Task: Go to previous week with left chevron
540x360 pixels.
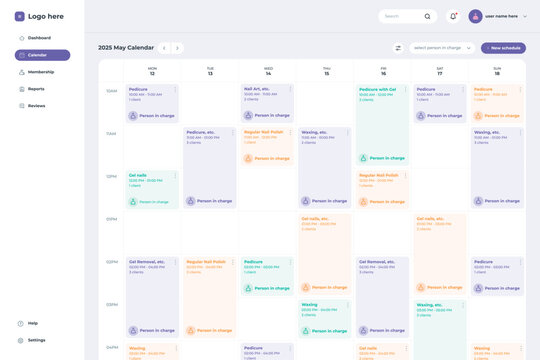Action: [164, 48]
